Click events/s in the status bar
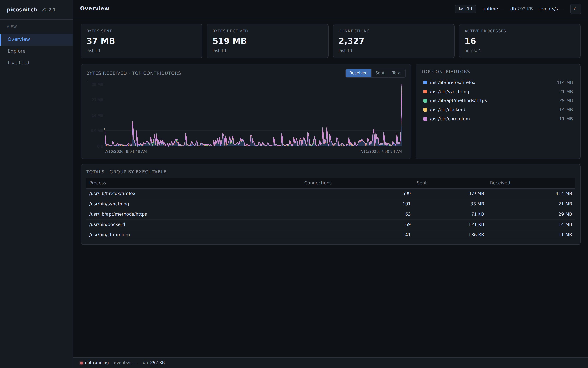Viewport: 588px width, 368px height. [x=126, y=363]
